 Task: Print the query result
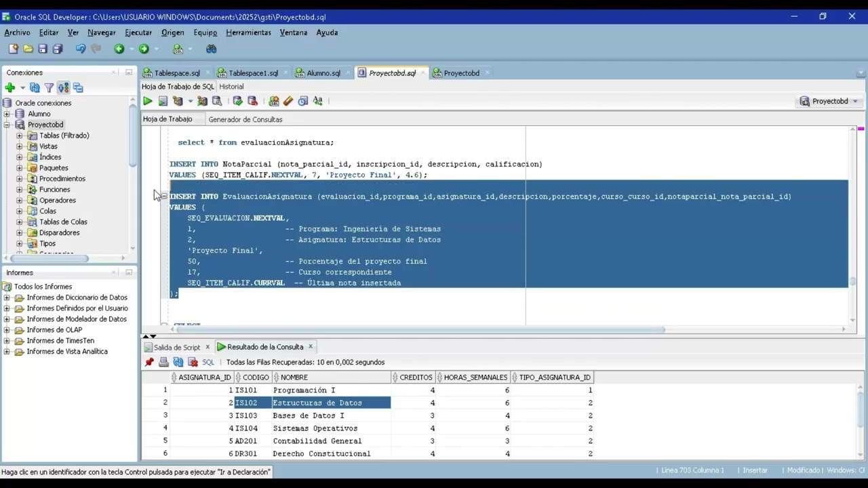tap(163, 362)
